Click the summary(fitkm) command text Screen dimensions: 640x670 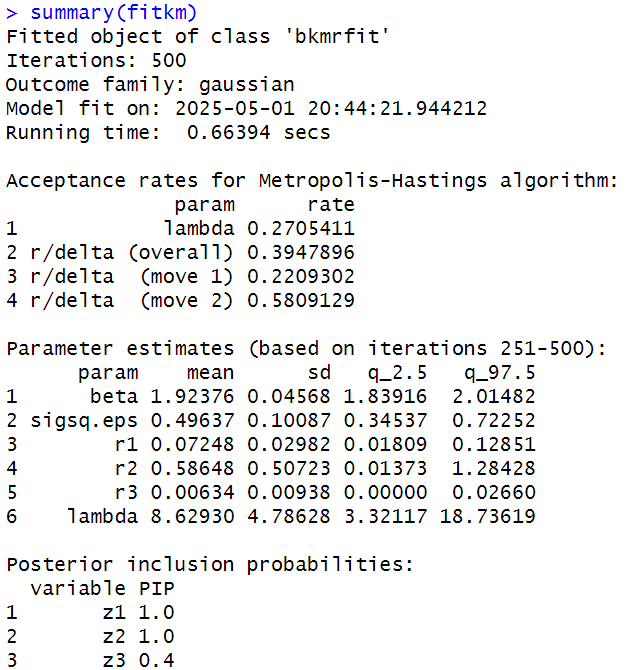114,13
